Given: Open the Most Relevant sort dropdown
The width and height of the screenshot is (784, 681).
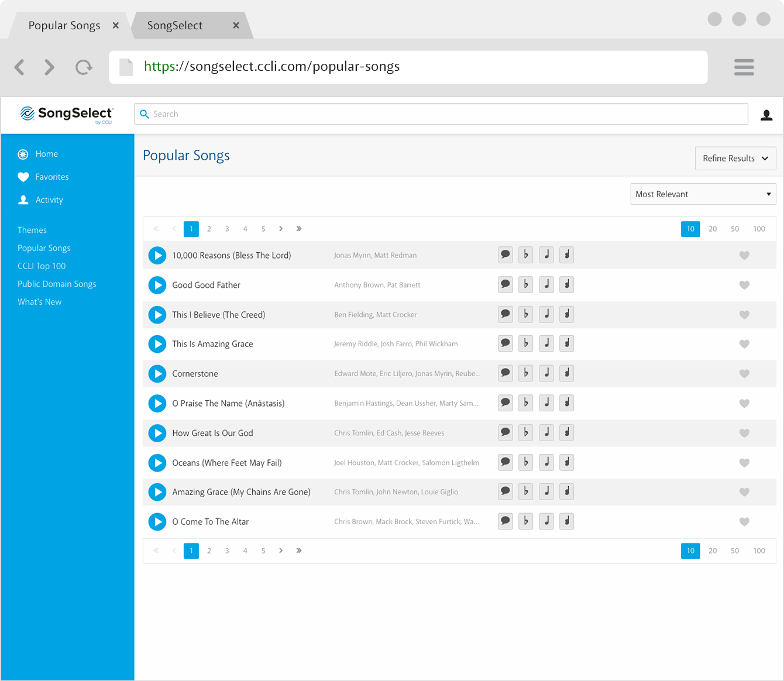Looking at the screenshot, I should (x=703, y=194).
